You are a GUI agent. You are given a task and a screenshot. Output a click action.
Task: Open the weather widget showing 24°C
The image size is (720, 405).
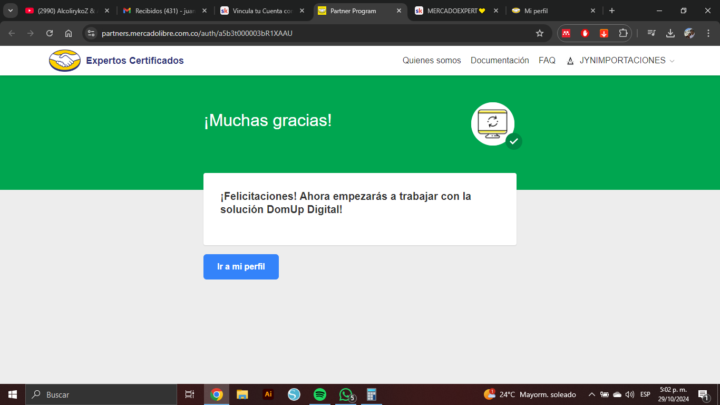pos(529,394)
